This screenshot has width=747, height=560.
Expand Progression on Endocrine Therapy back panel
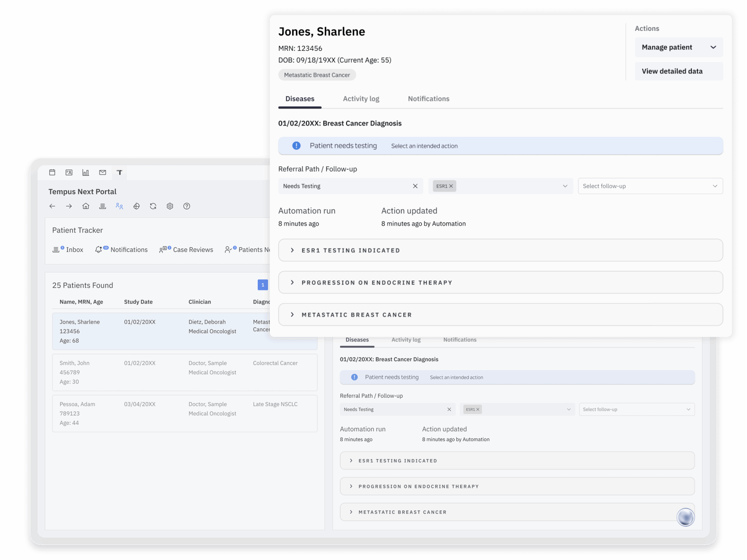517,486
